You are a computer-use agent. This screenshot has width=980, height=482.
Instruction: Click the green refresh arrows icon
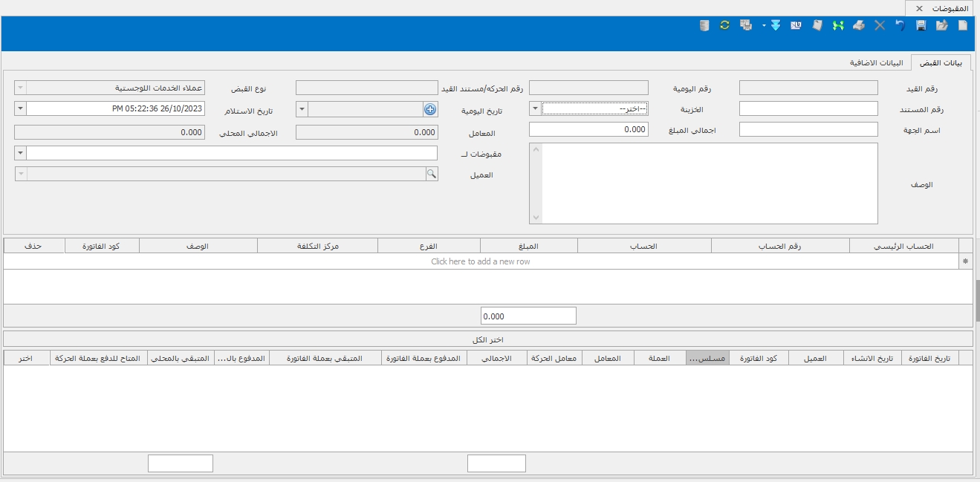tap(724, 25)
